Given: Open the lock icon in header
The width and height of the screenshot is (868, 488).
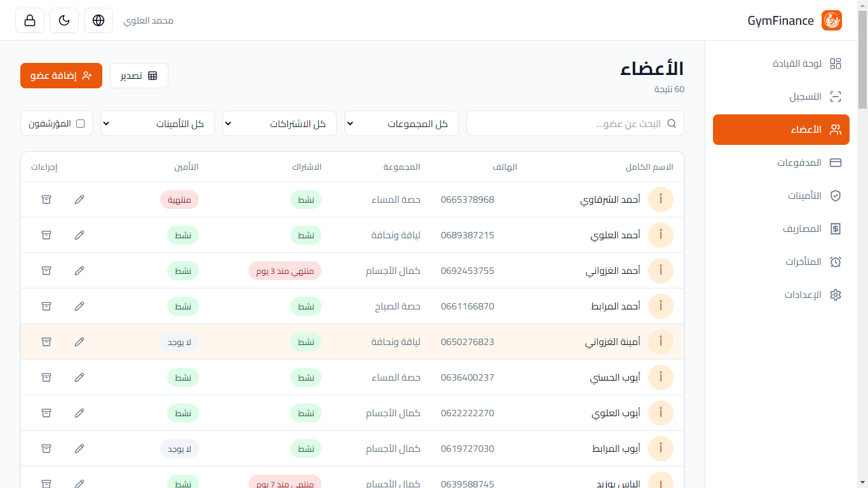Looking at the screenshot, I should point(30,20).
